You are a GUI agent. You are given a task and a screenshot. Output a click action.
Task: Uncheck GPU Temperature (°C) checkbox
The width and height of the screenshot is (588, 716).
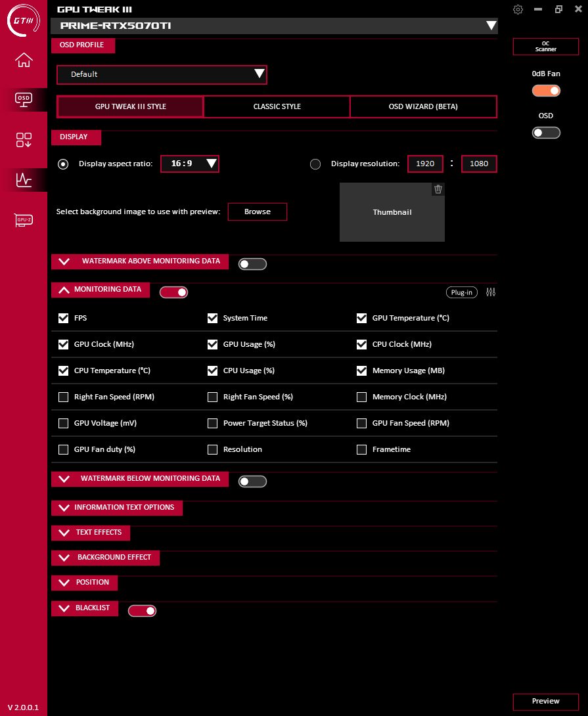point(362,319)
